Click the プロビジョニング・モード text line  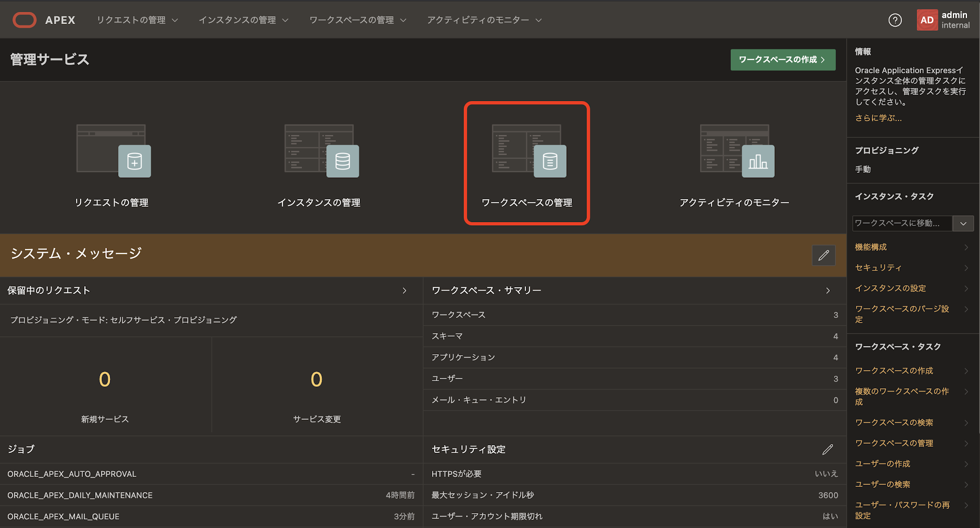123,320
